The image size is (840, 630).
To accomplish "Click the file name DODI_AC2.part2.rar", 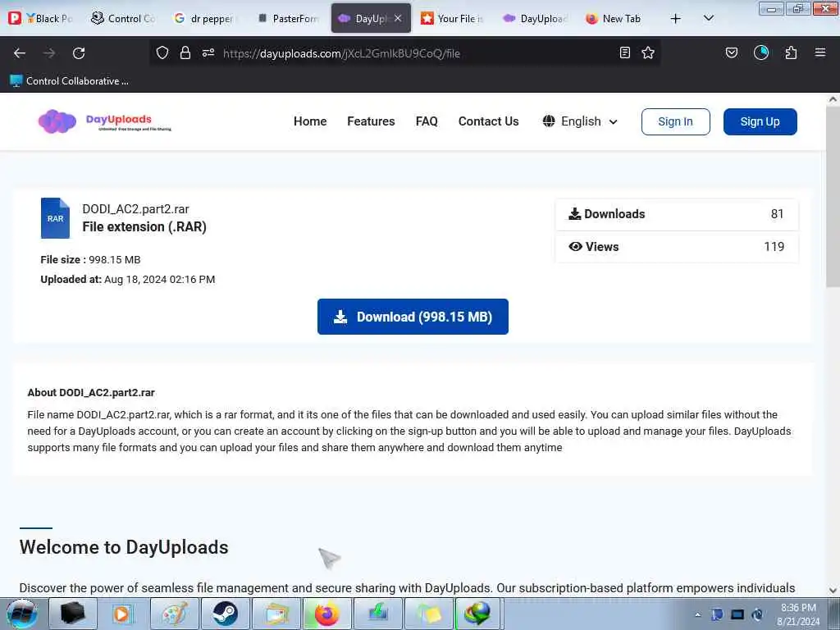I will pyautogui.click(x=135, y=209).
